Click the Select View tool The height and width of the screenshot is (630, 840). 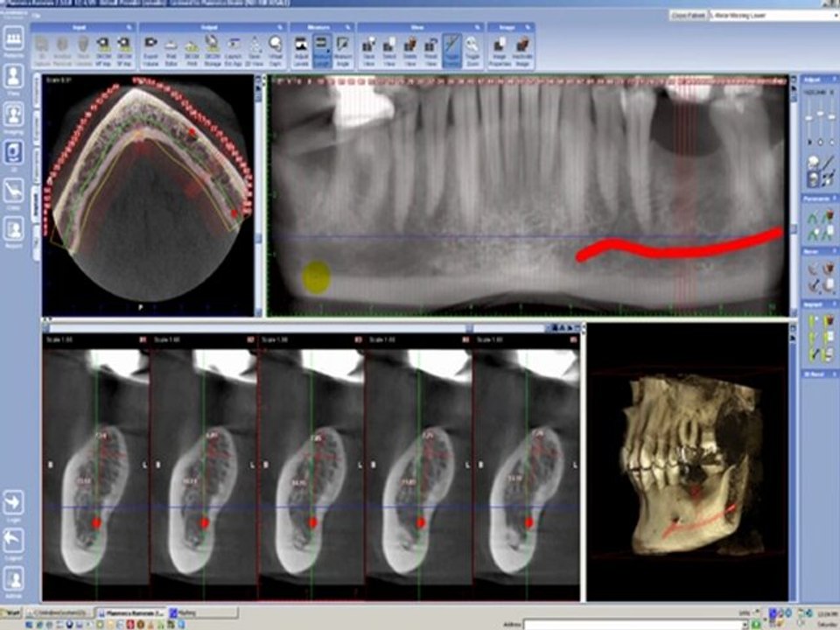coord(389,51)
